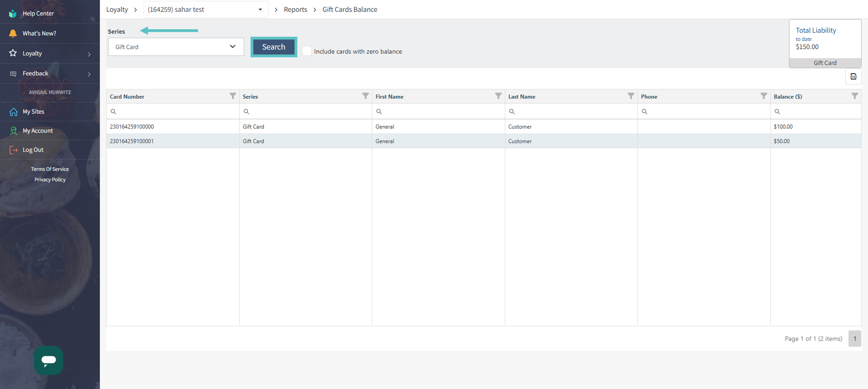The height and width of the screenshot is (389, 868).
Task: Click the Series column filter icon
Action: (365, 96)
